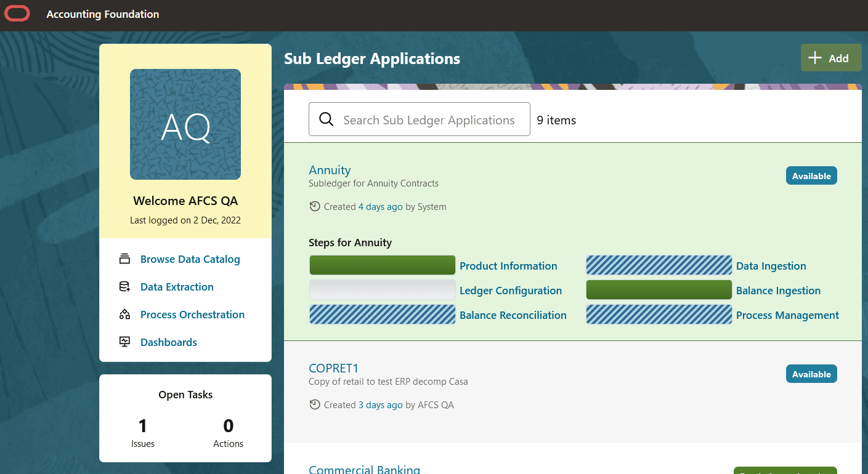Click the plus icon on the Add button
The width and height of the screenshot is (868, 474).
(814, 57)
